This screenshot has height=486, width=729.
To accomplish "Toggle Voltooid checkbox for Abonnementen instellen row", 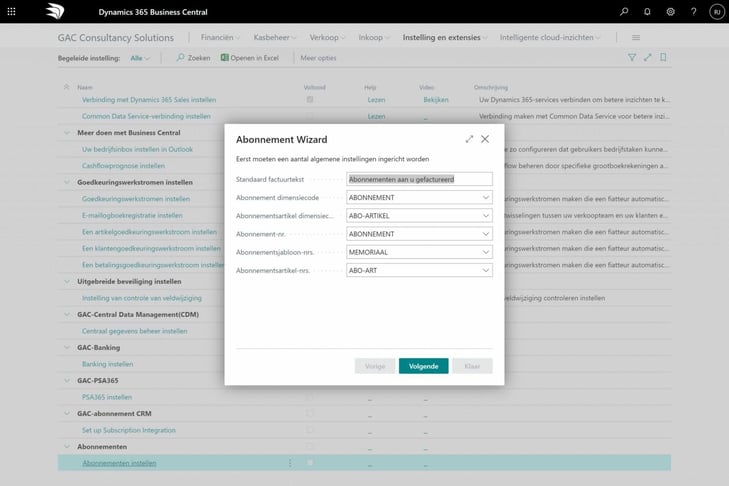I will tap(310, 463).
